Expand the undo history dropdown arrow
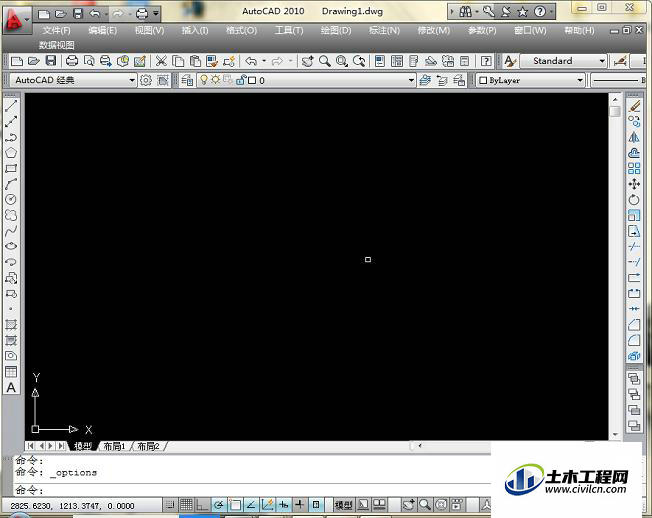The width and height of the screenshot is (652, 518). (264, 61)
